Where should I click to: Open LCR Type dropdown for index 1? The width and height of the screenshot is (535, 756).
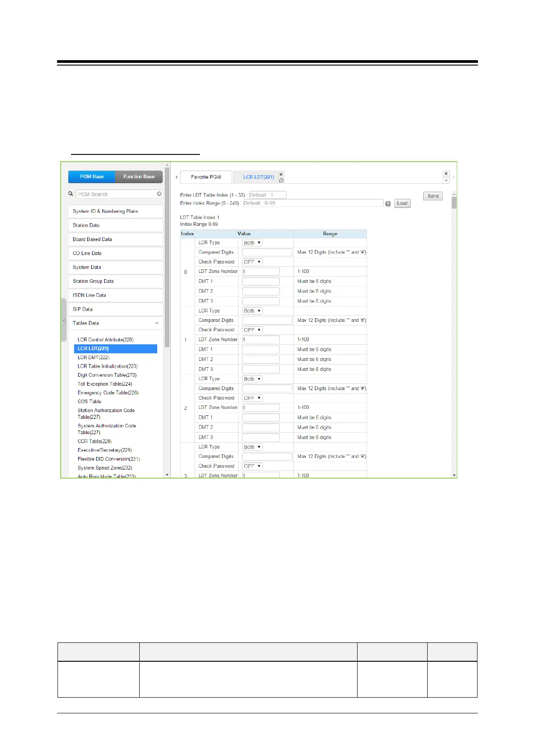(x=252, y=311)
